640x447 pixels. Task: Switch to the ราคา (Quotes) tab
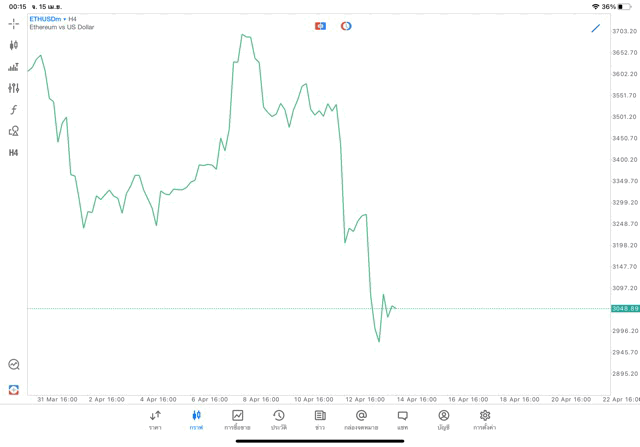coord(155,419)
